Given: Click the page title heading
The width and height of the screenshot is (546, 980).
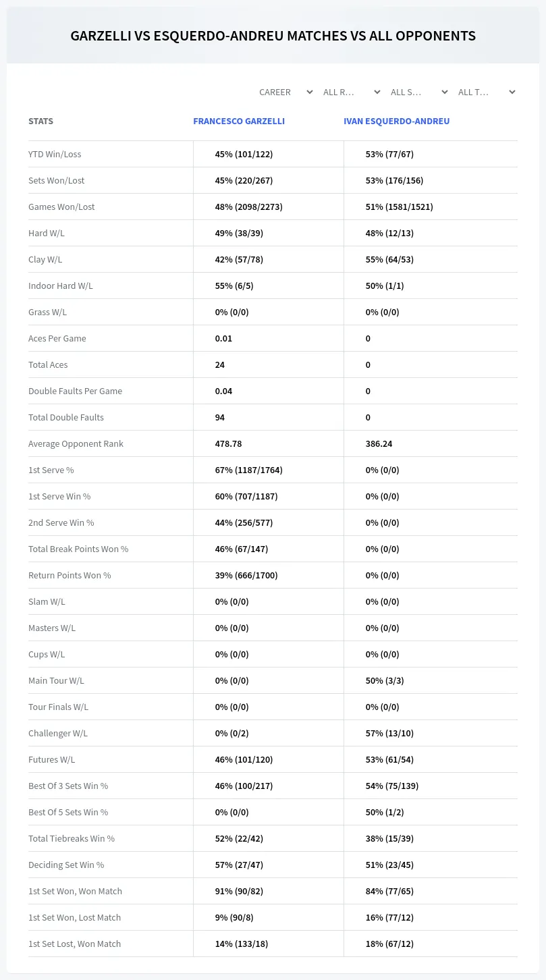Looking at the screenshot, I should click(x=273, y=36).
